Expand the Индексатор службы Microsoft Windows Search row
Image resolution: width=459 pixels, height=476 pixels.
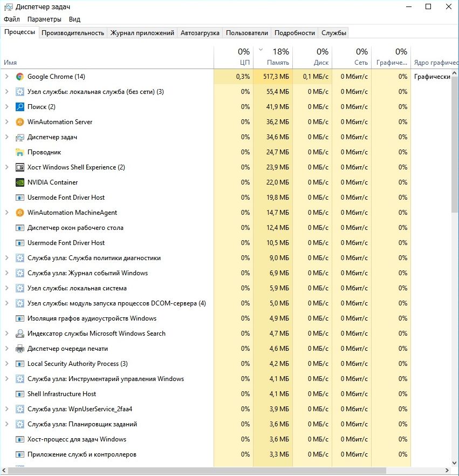point(6,334)
